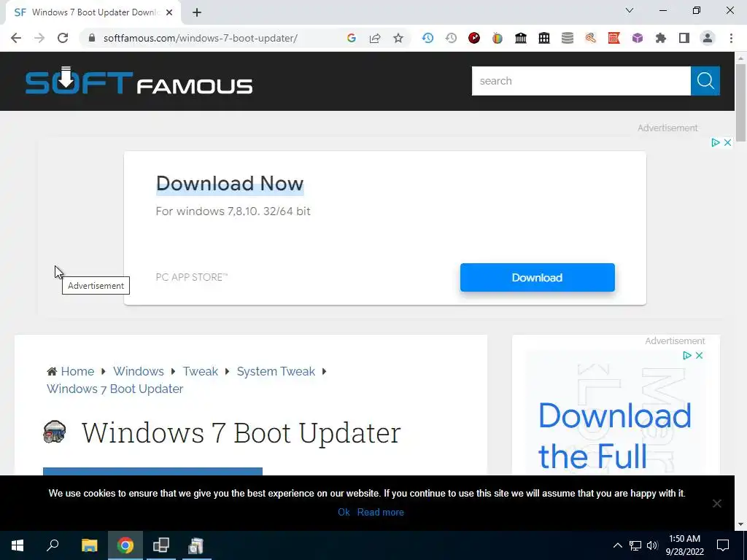Click the page vertical scrollbar thumb
Screen dimensions: 747x560
(x=740, y=102)
